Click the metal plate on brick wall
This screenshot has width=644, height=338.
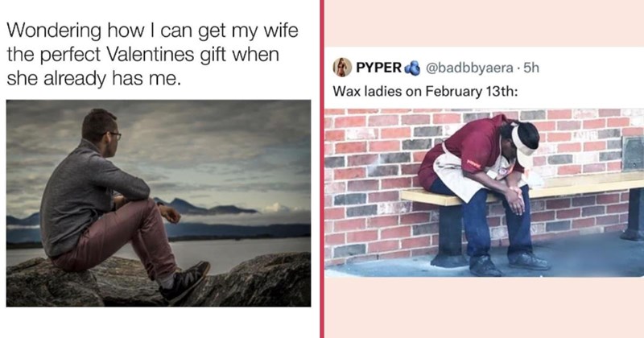click(633, 154)
